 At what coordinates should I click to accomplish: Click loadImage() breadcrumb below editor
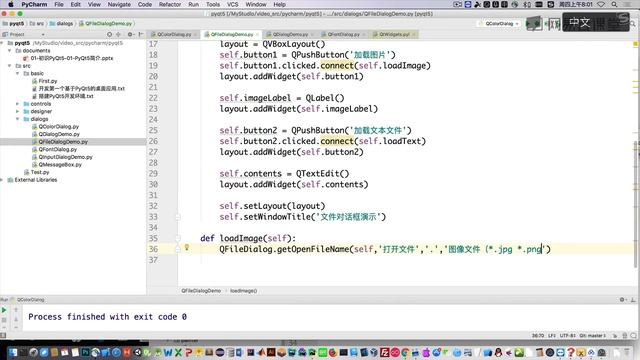[x=243, y=291]
